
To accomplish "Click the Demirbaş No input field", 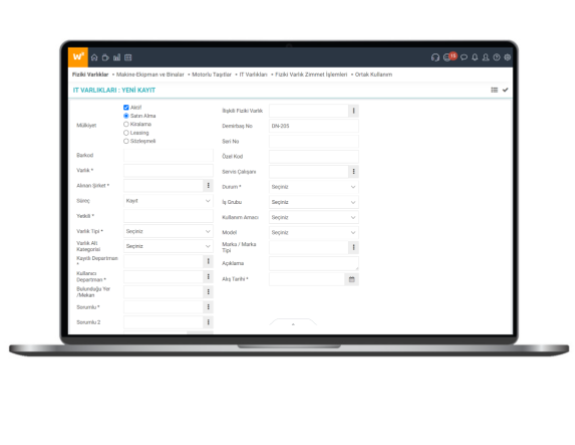I will click(x=314, y=126).
